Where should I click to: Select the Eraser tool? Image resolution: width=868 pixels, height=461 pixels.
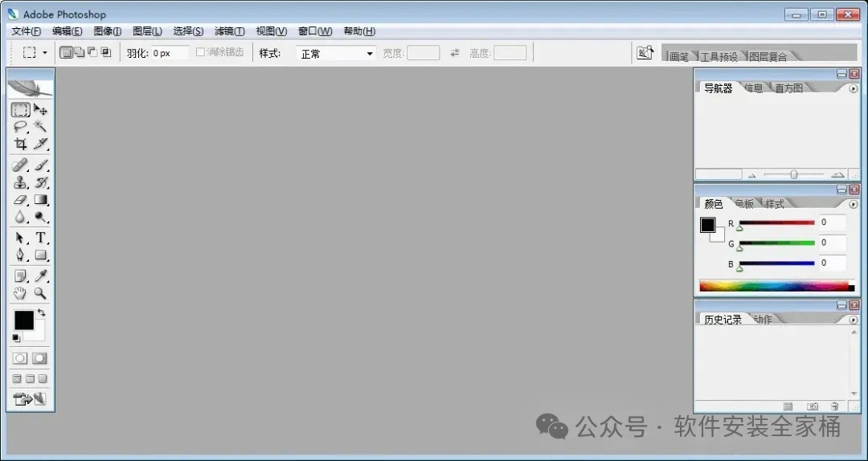point(20,199)
